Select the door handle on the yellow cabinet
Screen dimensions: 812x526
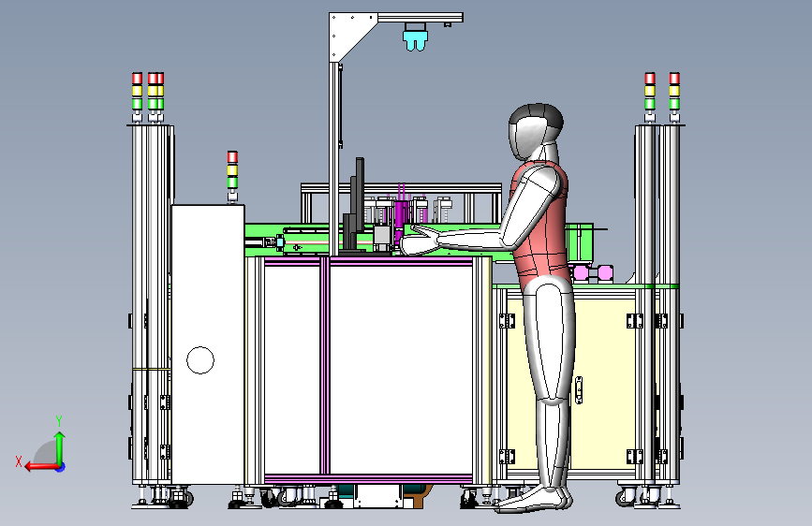tap(579, 390)
